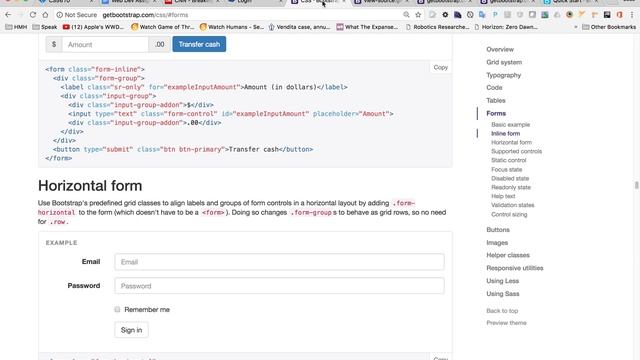Click the Sign in button
Screen dimensions: 640x360
(131, 330)
